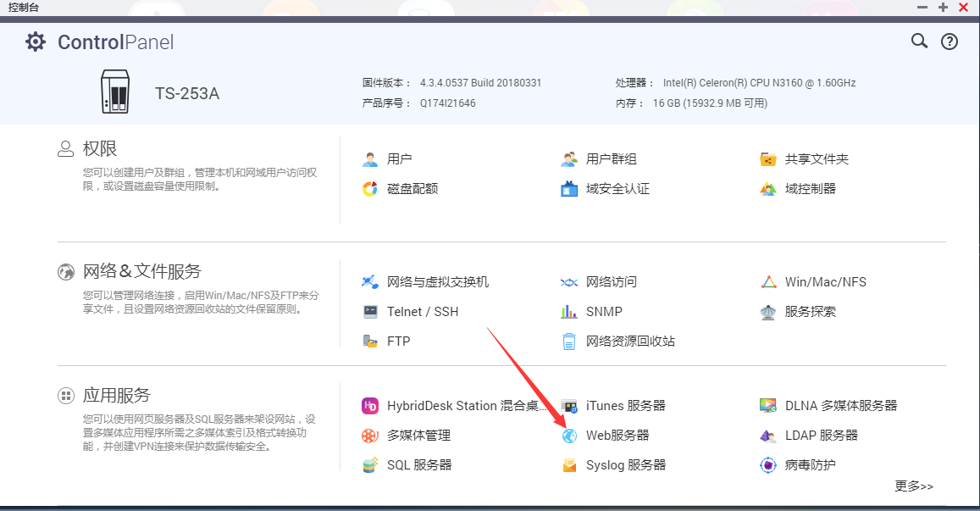The height and width of the screenshot is (511, 980).
Task: Open the SQL 服务器 database icon
Action: pyautogui.click(x=370, y=465)
